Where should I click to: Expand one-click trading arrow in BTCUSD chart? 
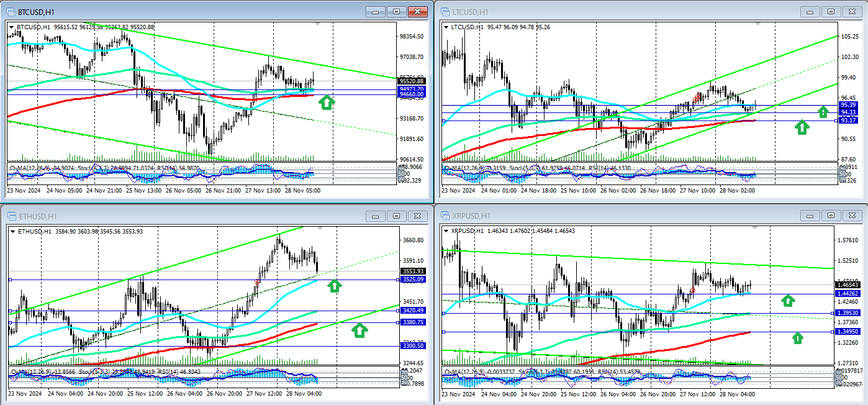point(12,27)
